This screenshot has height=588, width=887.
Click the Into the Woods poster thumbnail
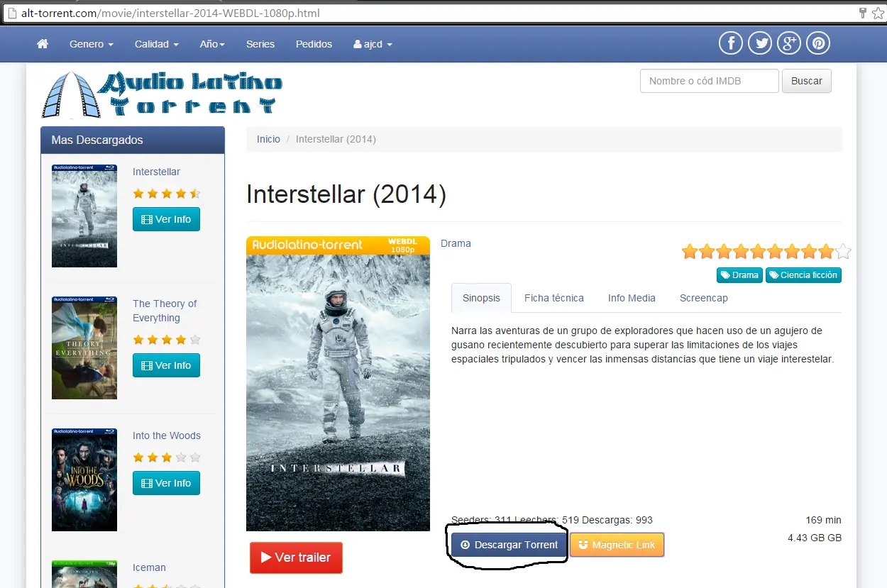click(84, 479)
